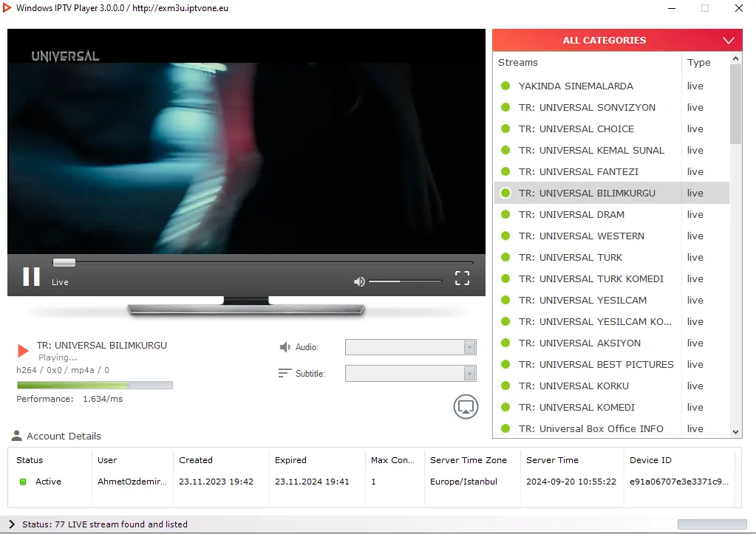
Task: Play TR: UNIVERSAL YESILCAM stream
Action: tap(611, 301)
